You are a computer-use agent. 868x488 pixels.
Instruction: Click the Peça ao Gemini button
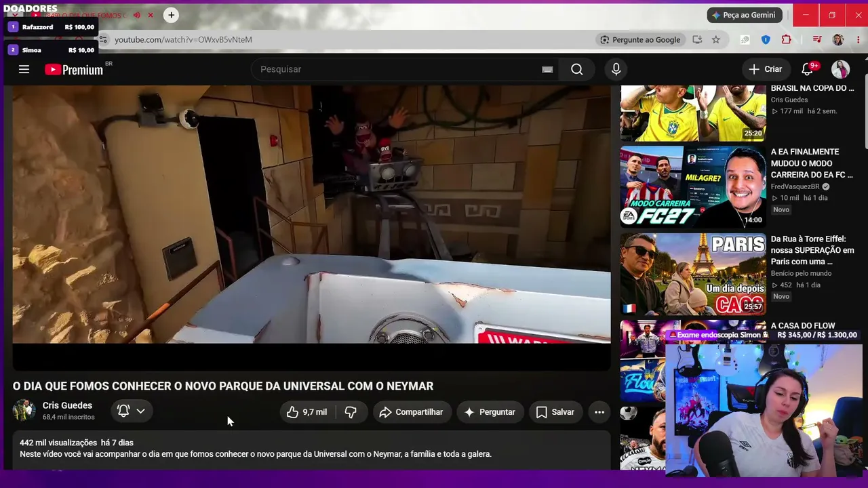[745, 15]
